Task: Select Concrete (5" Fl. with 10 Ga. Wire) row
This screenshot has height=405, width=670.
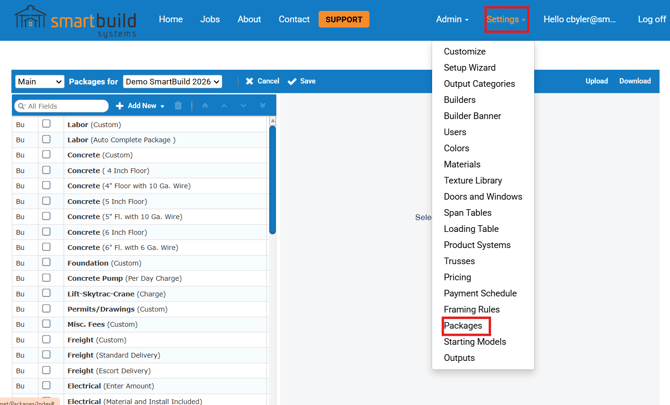Action: (x=140, y=217)
